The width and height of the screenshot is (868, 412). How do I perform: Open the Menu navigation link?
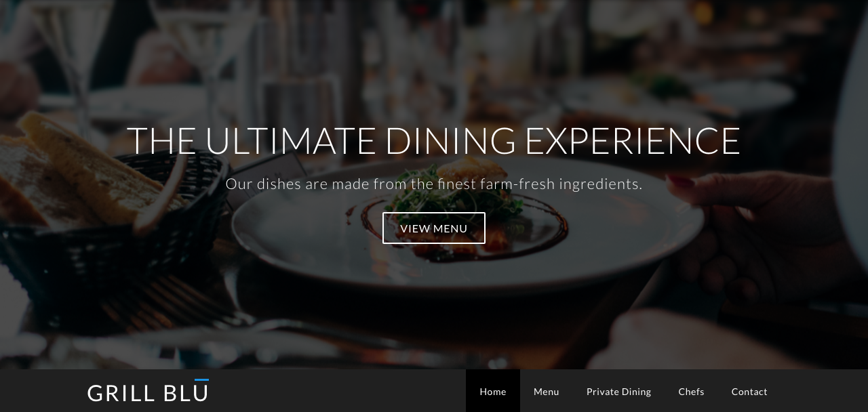coord(547,391)
